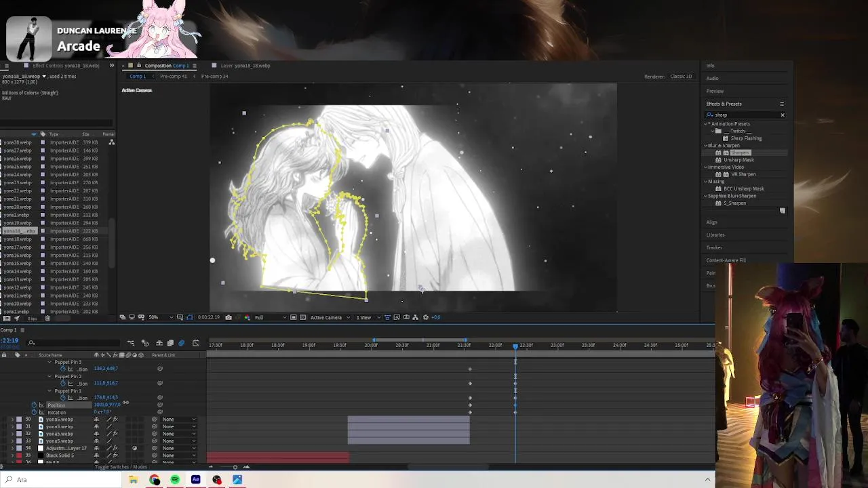Click the snapshot camera icon in viewer
868x488 pixels.
pyautogui.click(x=229, y=317)
